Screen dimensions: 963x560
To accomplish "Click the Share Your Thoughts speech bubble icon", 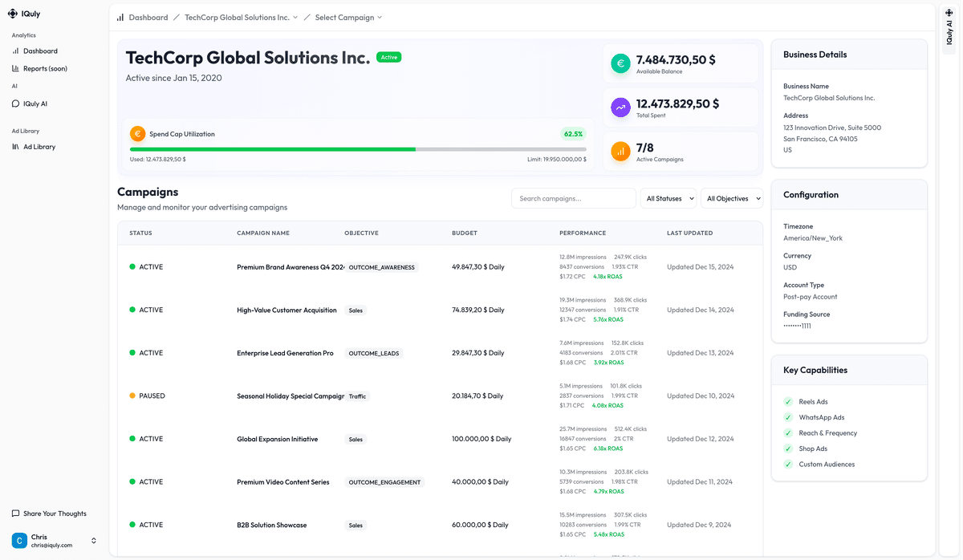I will [x=14, y=513].
